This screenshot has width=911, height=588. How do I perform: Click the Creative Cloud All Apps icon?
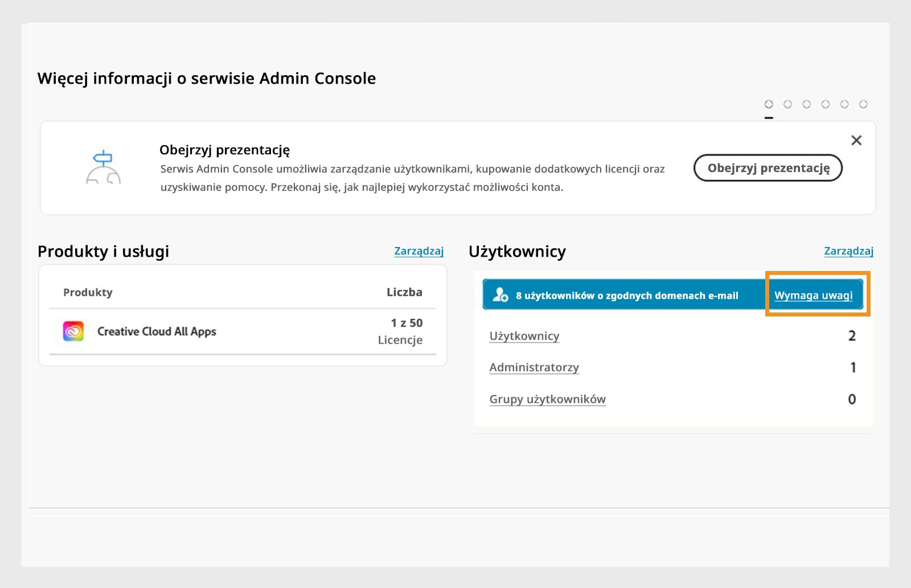(x=73, y=331)
